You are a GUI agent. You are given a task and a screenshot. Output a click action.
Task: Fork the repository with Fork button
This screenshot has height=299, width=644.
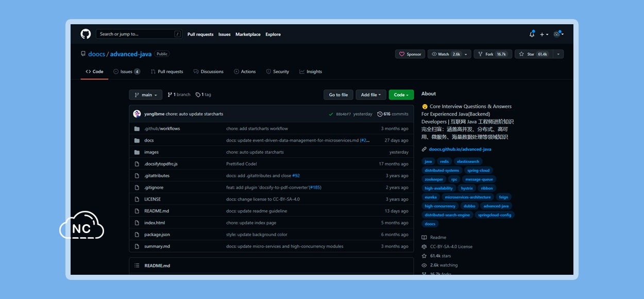[x=493, y=54]
